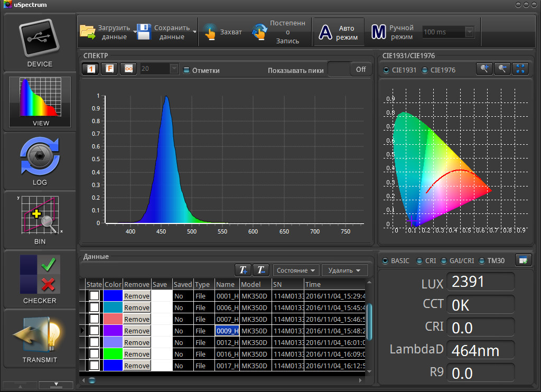541x392 pixels.
Task: Click Remove button for row 0001_H
Action: pos(137,296)
